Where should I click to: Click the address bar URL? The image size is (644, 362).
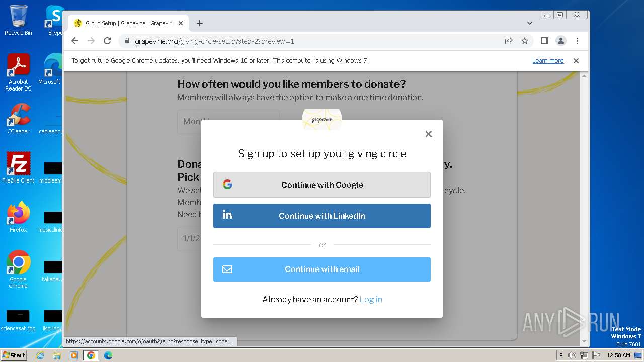coord(214,41)
